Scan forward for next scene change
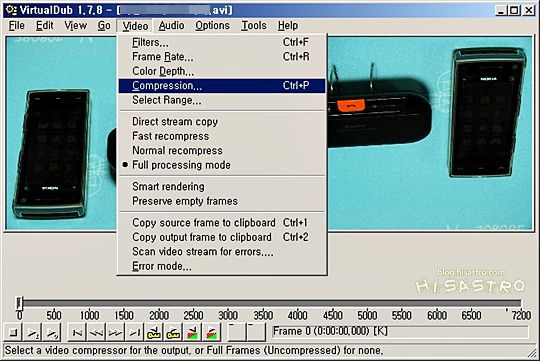540x361 pixels. pyautogui.click(x=212, y=333)
